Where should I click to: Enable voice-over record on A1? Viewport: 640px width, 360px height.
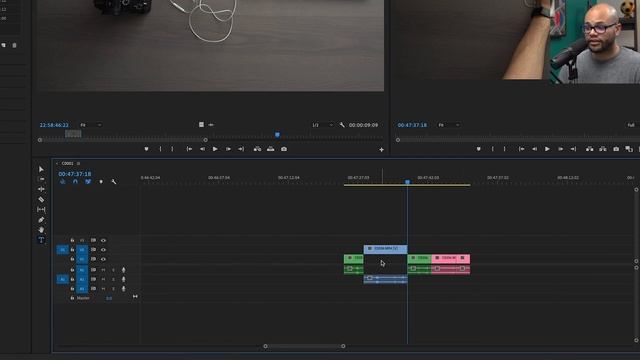[124, 270]
